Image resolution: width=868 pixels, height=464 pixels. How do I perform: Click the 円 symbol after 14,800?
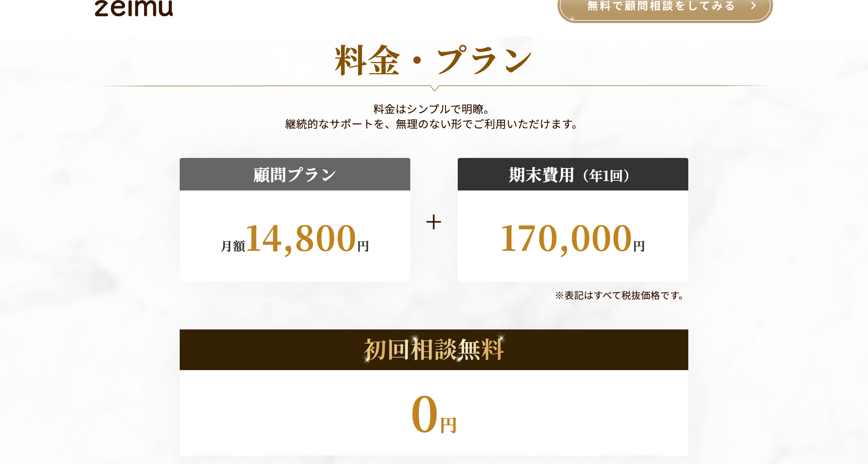tap(363, 246)
